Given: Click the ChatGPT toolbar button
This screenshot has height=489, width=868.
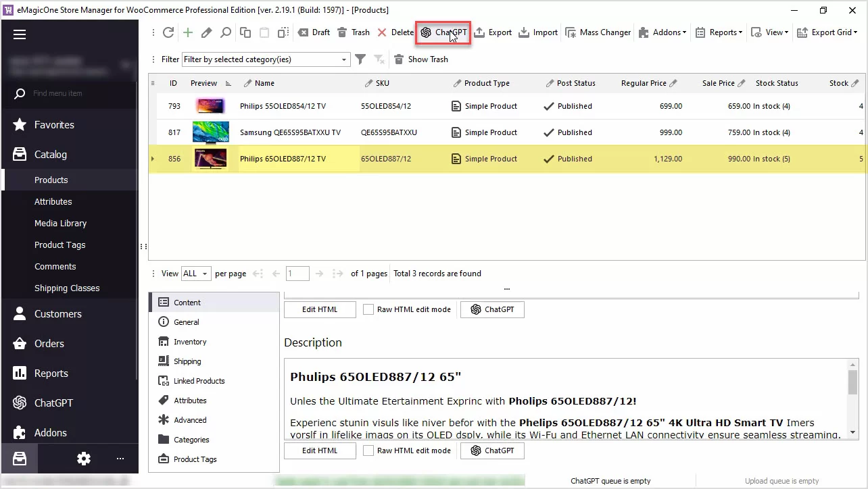Looking at the screenshot, I should 443,32.
